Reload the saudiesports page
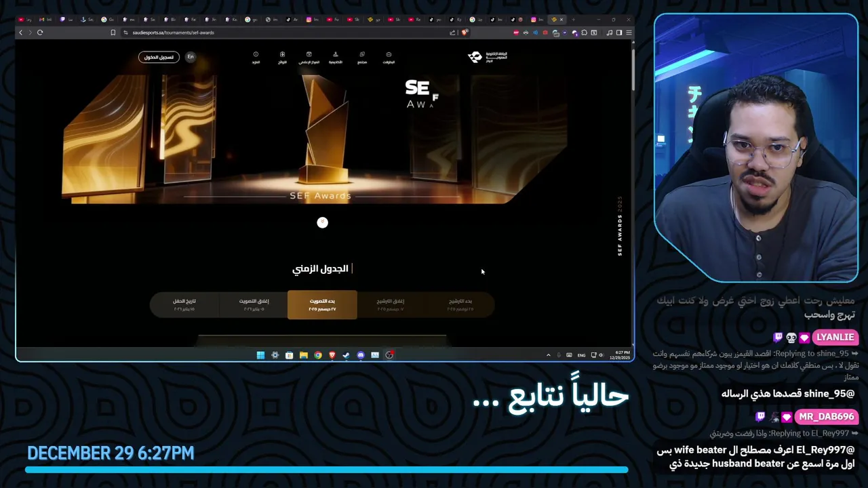 click(40, 33)
